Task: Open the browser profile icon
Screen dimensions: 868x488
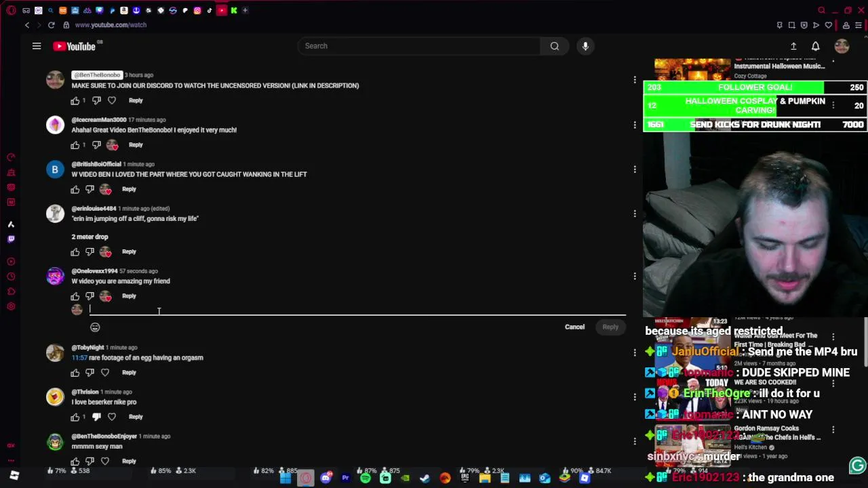Action: point(846,25)
